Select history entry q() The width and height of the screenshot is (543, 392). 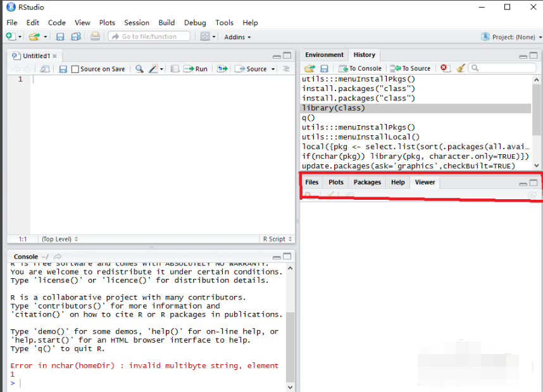[x=416, y=118]
